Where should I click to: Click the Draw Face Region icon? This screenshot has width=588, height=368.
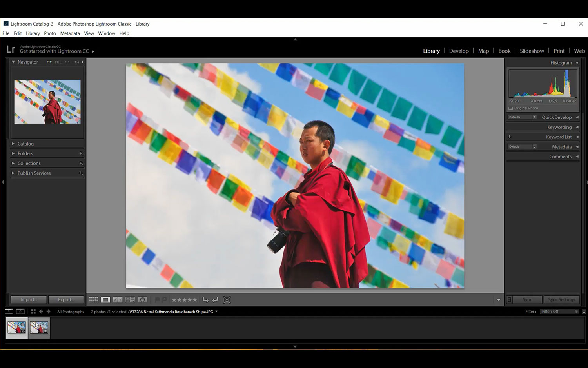(x=227, y=300)
